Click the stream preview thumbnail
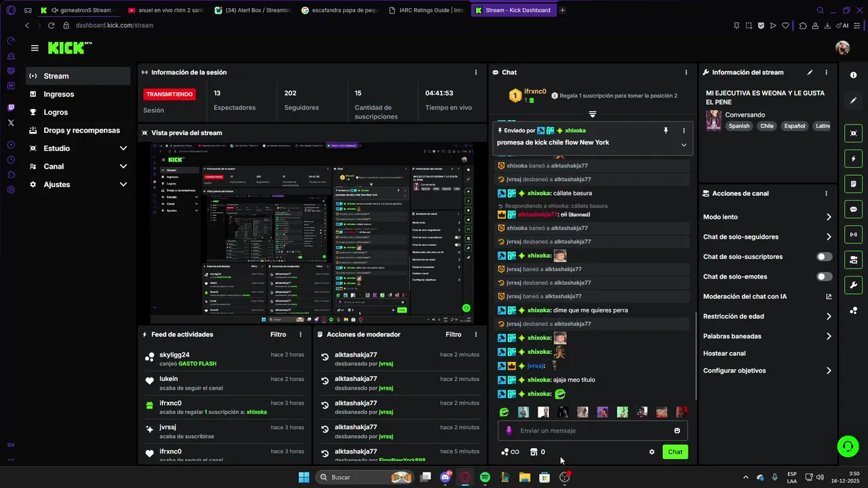 point(311,233)
